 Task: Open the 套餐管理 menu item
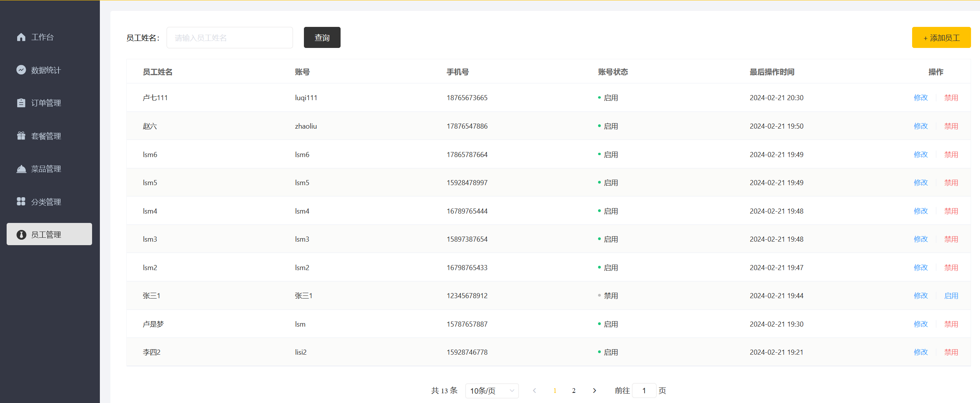pyautogui.click(x=50, y=136)
